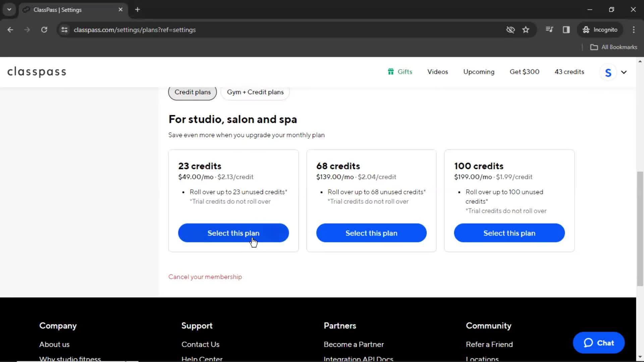The image size is (644, 362).
Task: Click the third-party cookies blocked eye icon
Action: (510, 30)
